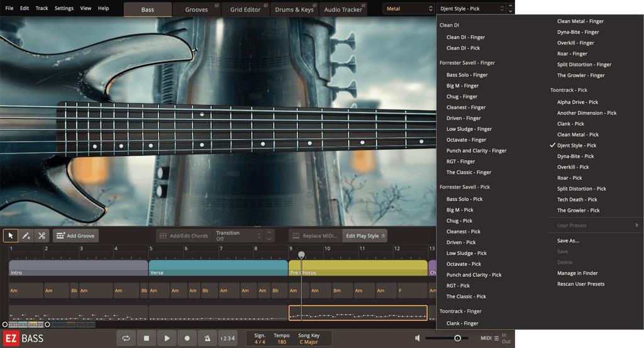
Task: Select The Growler - Finger preset
Action: tap(580, 76)
